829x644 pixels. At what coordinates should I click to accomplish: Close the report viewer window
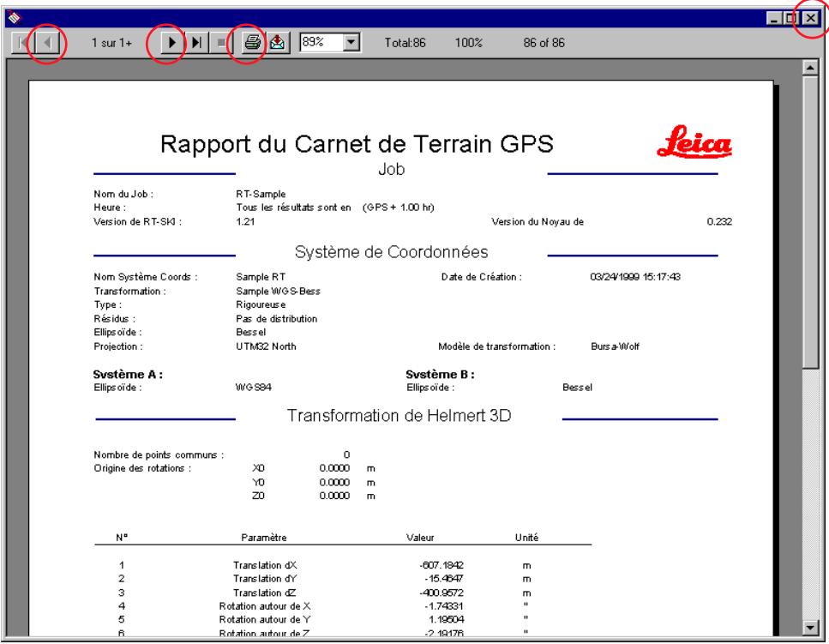(x=810, y=19)
